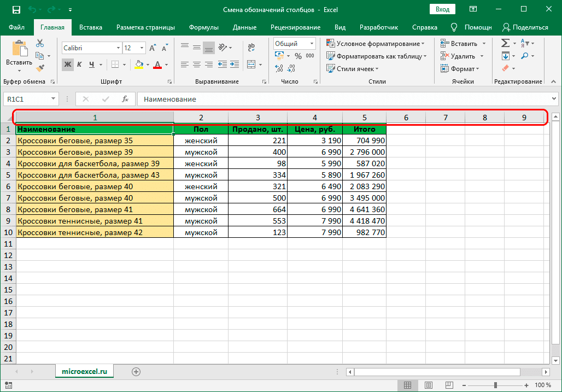Click the fill color bucket icon
Screen dimensions: 562x392
pos(139,65)
